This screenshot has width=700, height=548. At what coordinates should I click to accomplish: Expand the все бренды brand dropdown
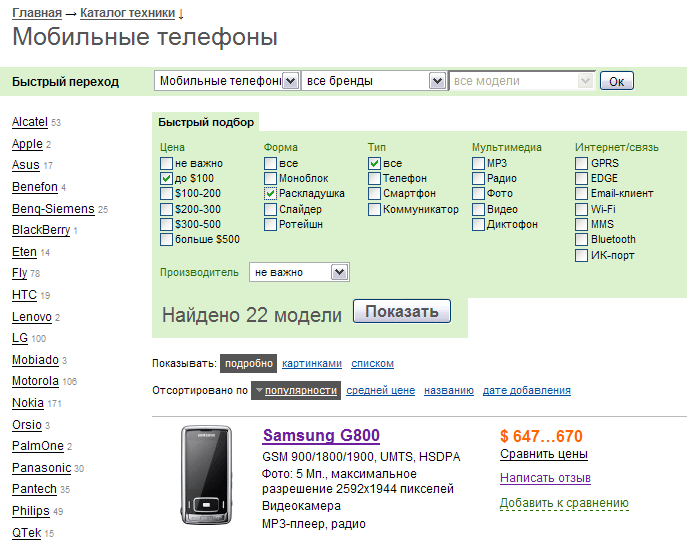click(436, 81)
